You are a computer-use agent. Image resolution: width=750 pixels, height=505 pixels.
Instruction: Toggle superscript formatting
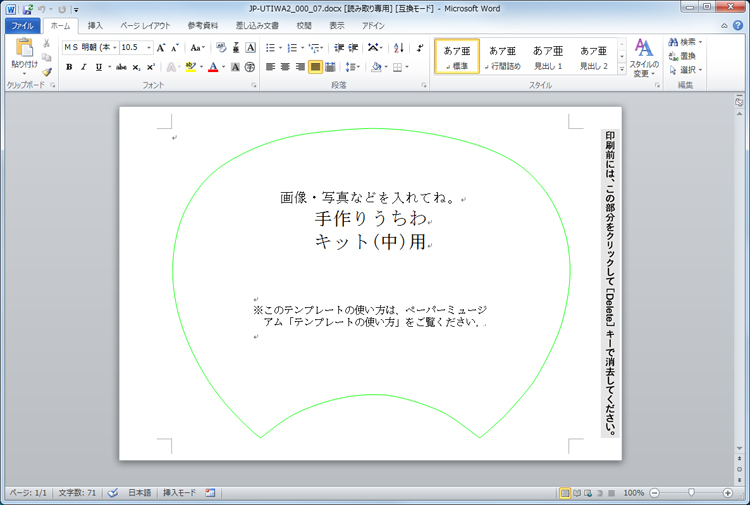pyautogui.click(x=151, y=67)
